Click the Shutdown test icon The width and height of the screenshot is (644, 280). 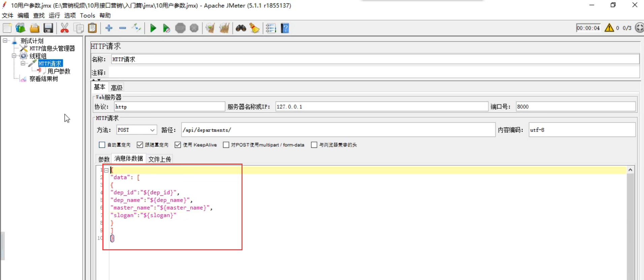[x=194, y=28]
